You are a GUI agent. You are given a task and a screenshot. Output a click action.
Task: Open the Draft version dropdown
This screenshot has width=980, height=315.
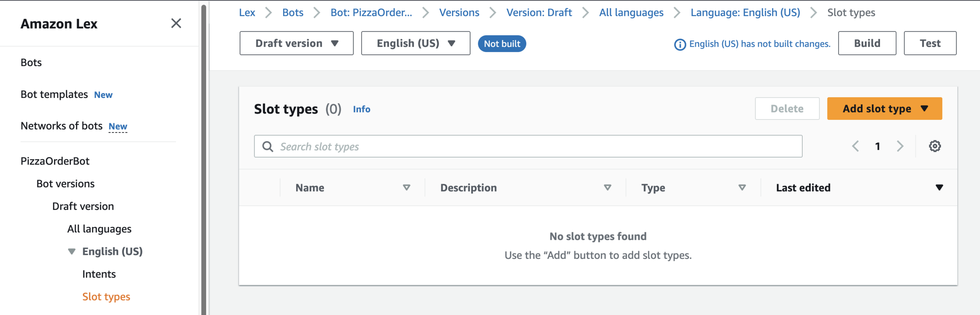[x=296, y=43]
